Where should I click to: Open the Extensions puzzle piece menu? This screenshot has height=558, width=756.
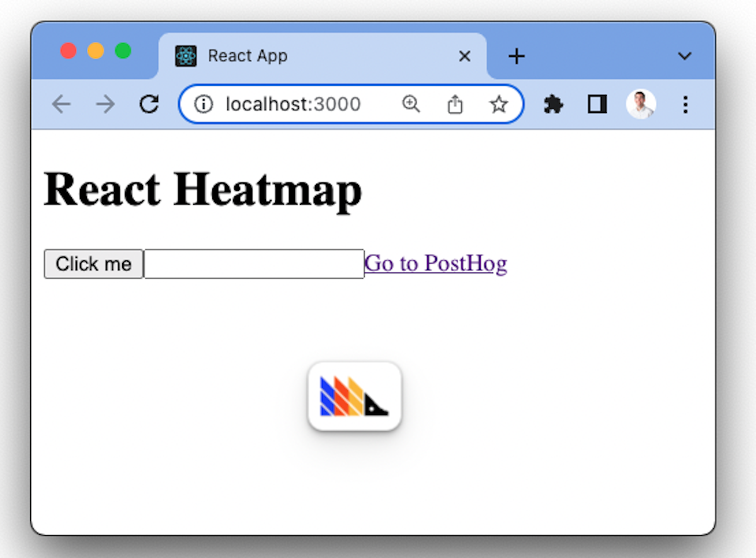click(x=553, y=104)
